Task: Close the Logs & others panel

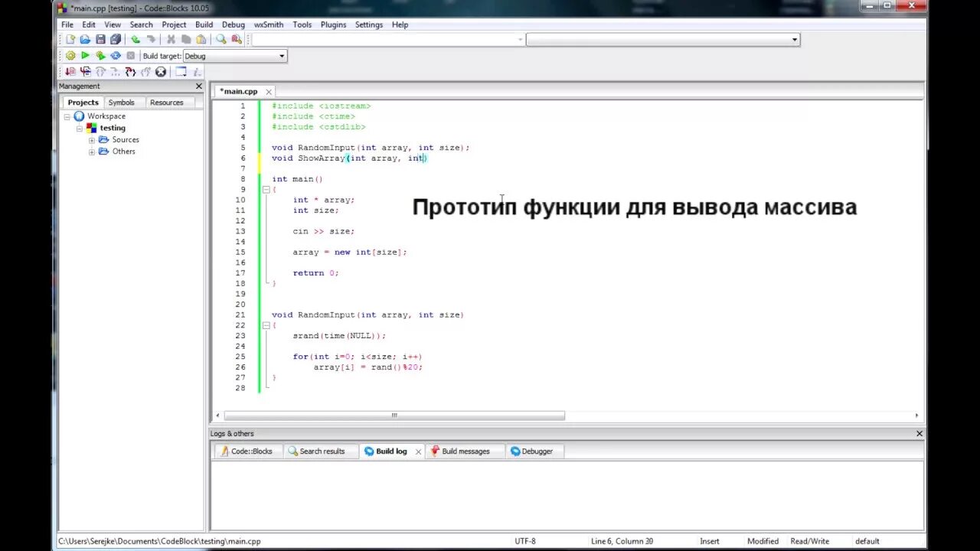Action: pyautogui.click(x=920, y=434)
